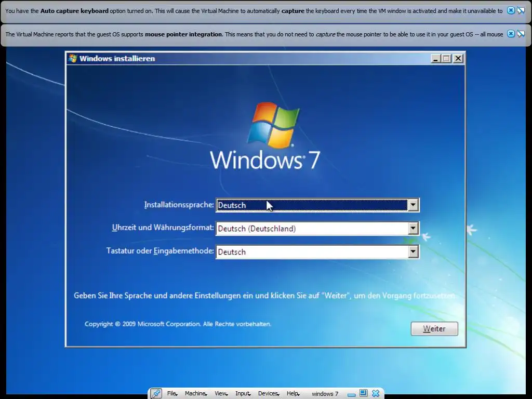Close the VM with mini toolbar X icon

(x=376, y=393)
